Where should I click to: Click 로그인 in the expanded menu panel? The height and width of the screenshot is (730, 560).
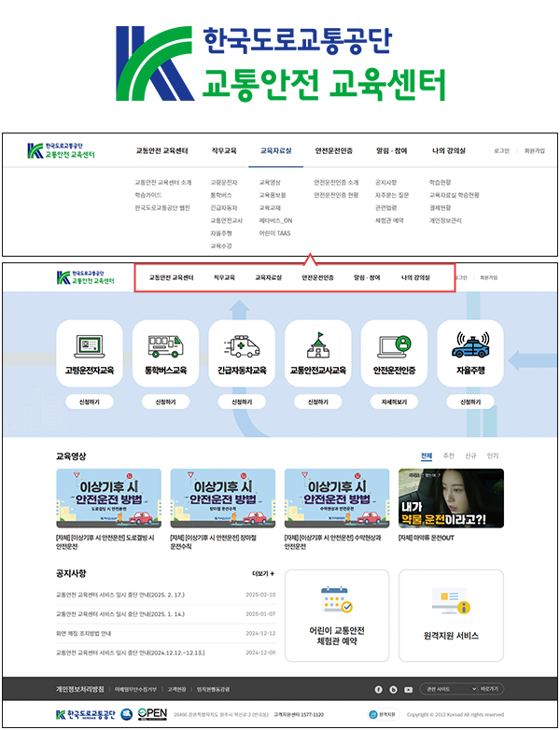pyautogui.click(x=501, y=151)
